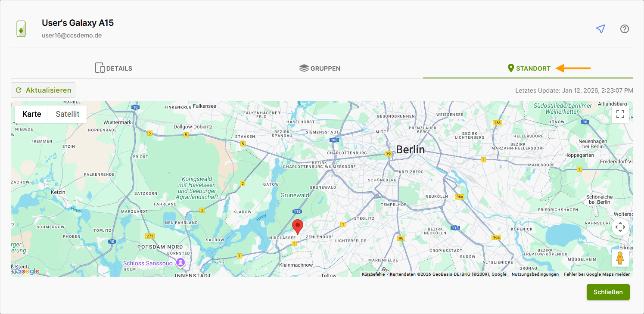Click the Aktualisieren refresh button
Image resolution: width=644 pixels, height=314 pixels.
[x=43, y=90]
